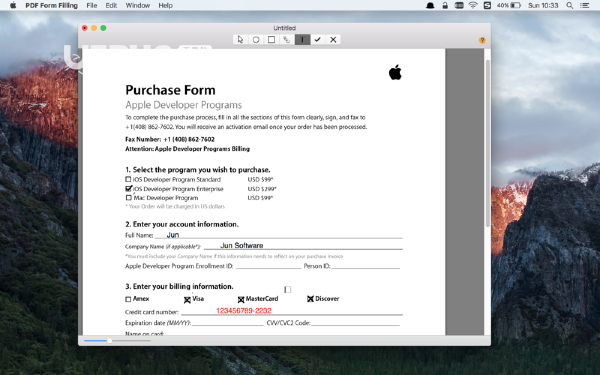Click the Credit card number field
The image size is (600, 375).
pos(292,311)
